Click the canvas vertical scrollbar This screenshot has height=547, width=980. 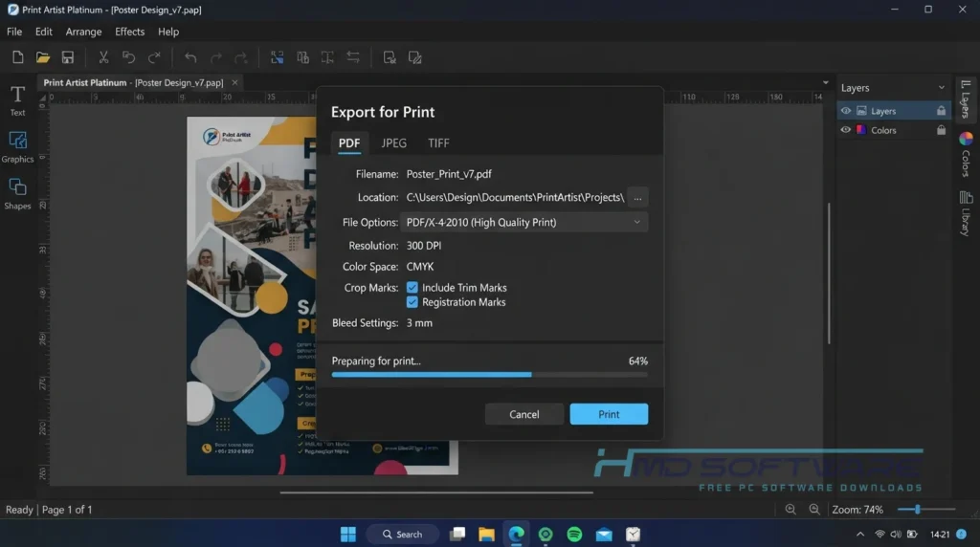coord(829,273)
